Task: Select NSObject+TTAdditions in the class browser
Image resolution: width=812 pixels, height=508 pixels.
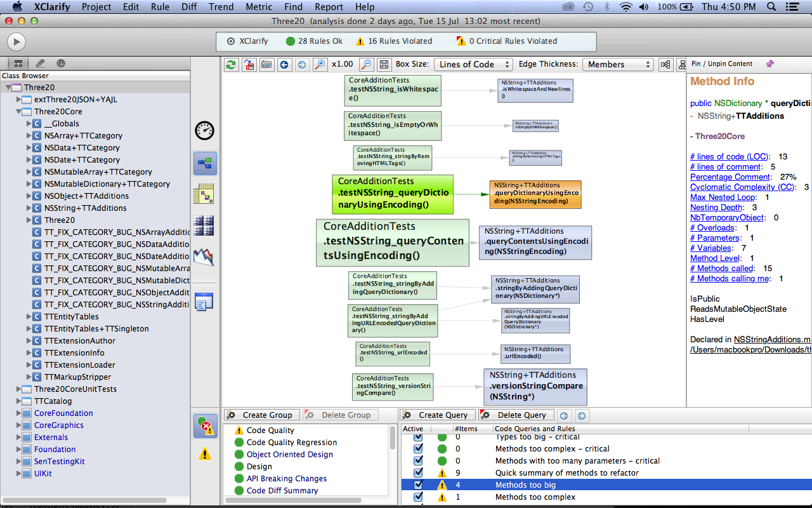Action: (86, 196)
